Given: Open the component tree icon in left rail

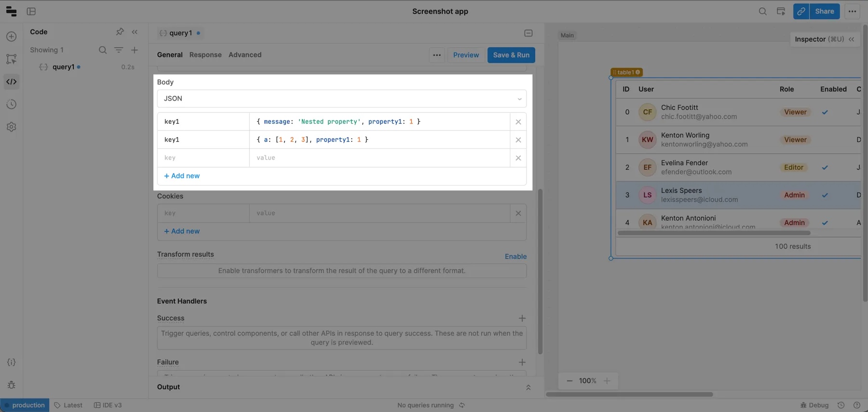Looking at the screenshot, I should 12,59.
